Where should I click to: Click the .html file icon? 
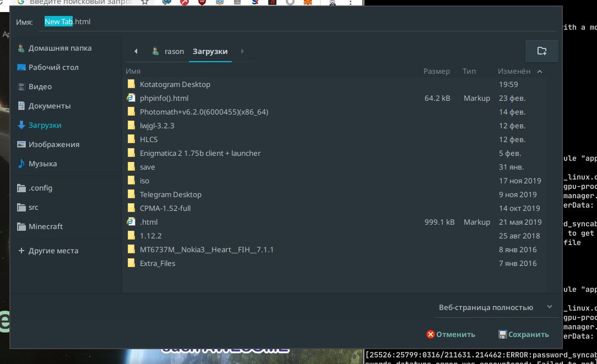(132, 221)
